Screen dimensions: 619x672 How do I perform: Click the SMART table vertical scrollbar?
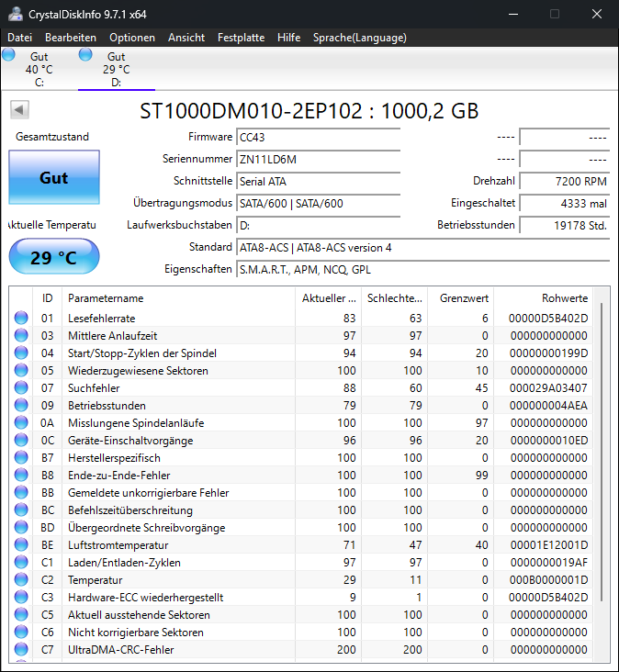[x=602, y=453]
